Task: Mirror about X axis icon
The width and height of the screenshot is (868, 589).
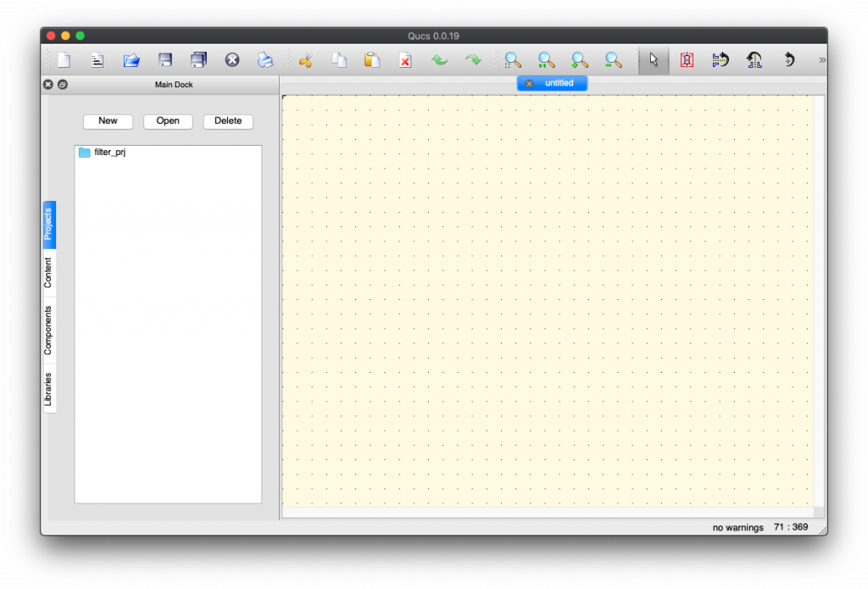Action: 721,60
